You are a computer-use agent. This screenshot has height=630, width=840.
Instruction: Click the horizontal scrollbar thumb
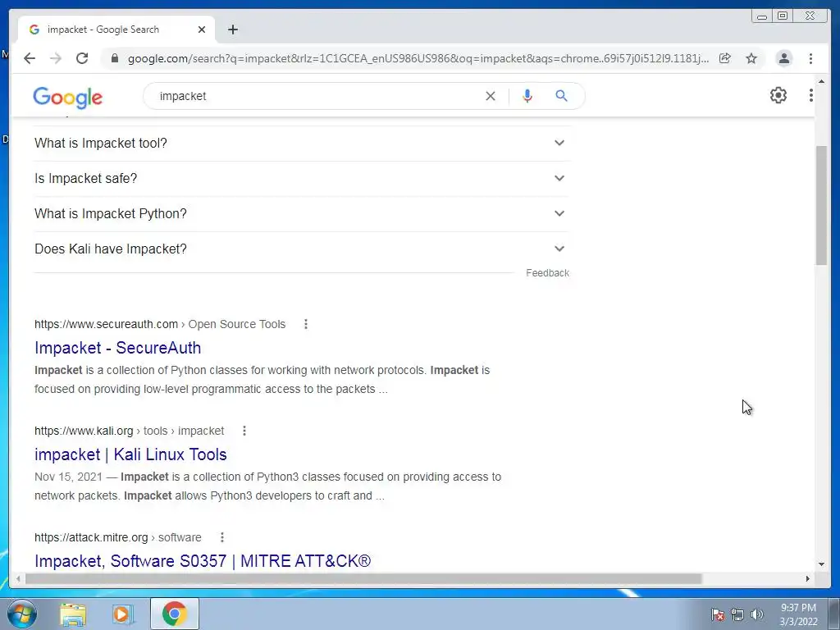pos(363,578)
